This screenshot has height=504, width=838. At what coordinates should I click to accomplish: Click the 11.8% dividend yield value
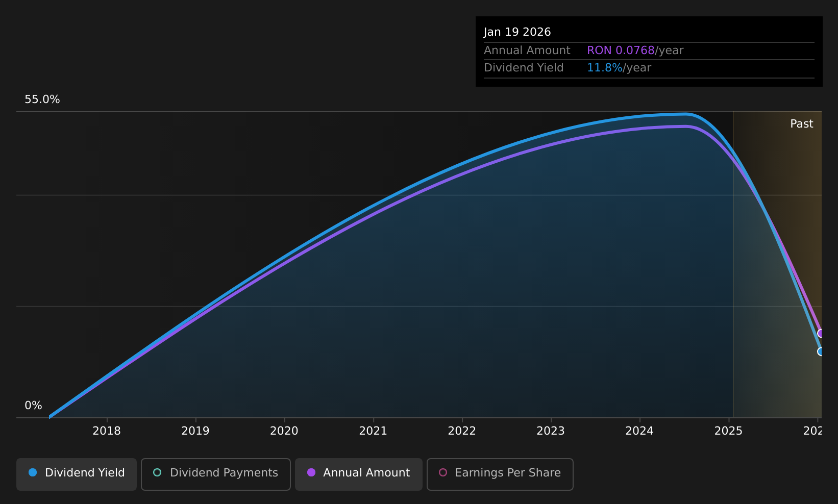(x=604, y=68)
